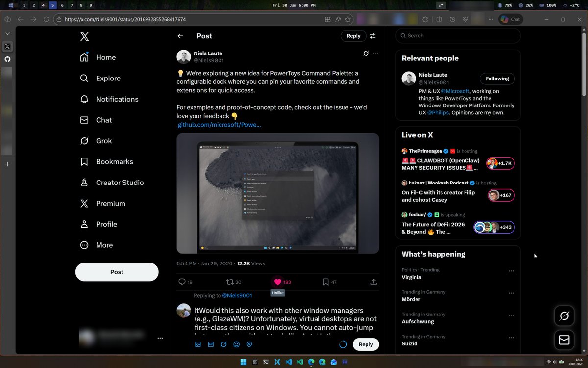Screen dimensions: 588x368
Task: Add location tag in reply composer
Action: tap(249, 344)
